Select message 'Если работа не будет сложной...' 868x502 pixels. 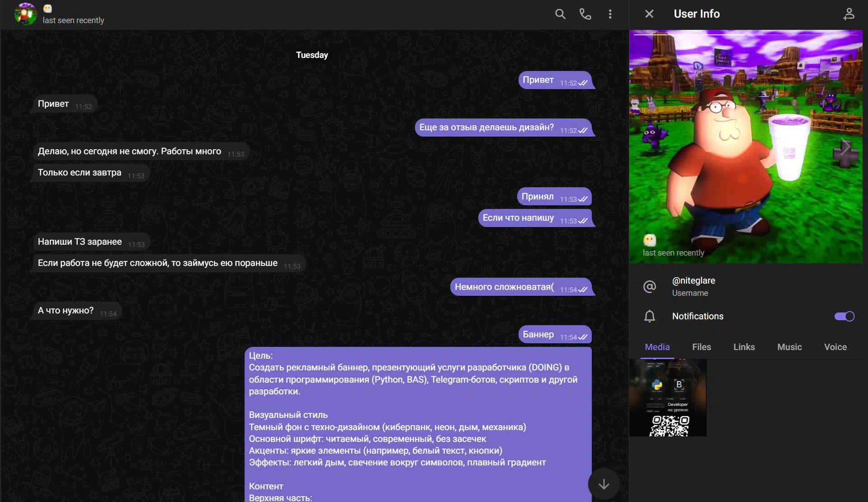click(169, 263)
